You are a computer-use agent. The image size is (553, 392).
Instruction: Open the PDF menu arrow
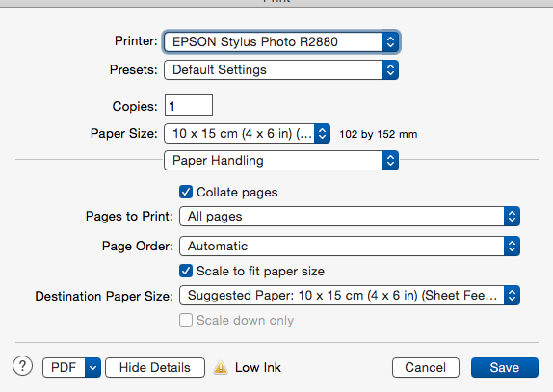point(92,367)
